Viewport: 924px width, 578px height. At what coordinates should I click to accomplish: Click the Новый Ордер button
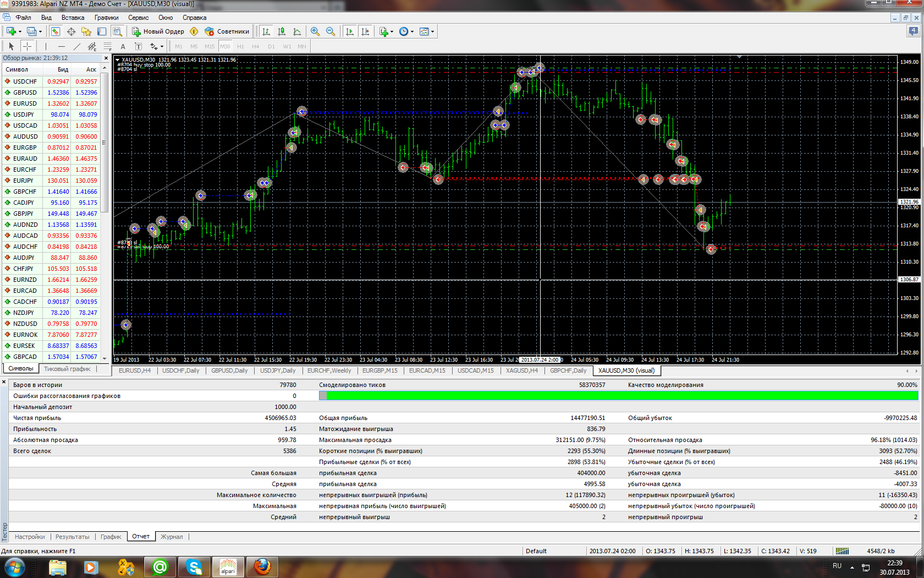158,31
